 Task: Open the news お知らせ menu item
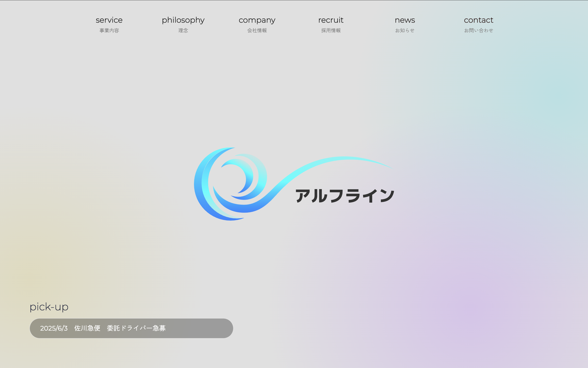pyautogui.click(x=405, y=24)
